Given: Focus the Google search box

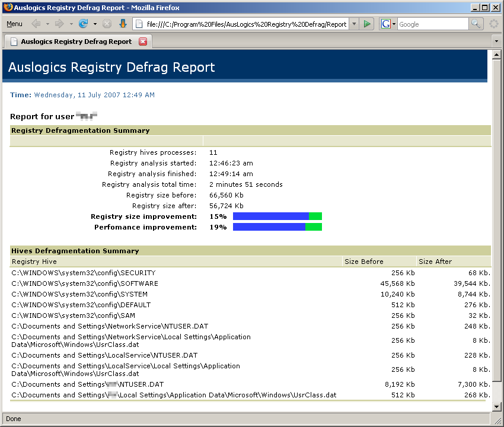Looking at the screenshot, I should pos(433,24).
